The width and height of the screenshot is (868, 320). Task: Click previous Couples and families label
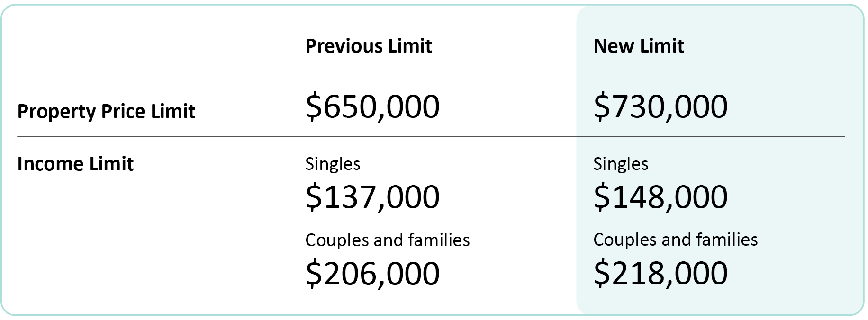pos(387,240)
